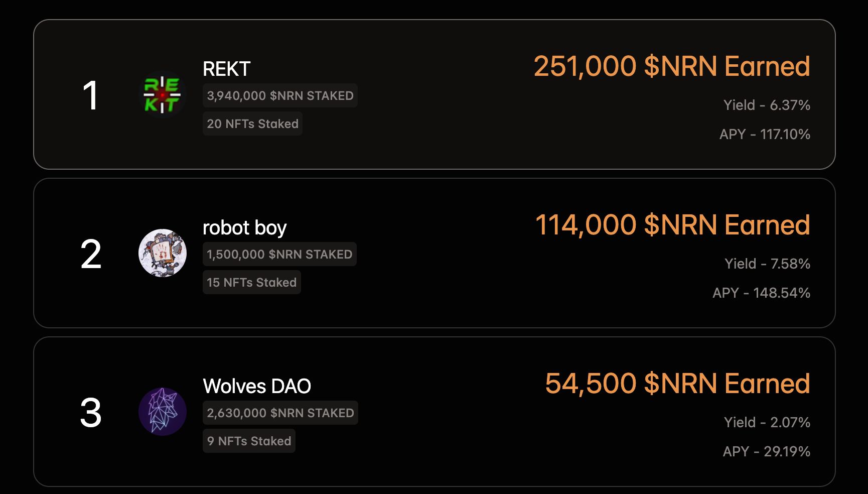Click the 54,500 $NRN Earned amount

677,384
